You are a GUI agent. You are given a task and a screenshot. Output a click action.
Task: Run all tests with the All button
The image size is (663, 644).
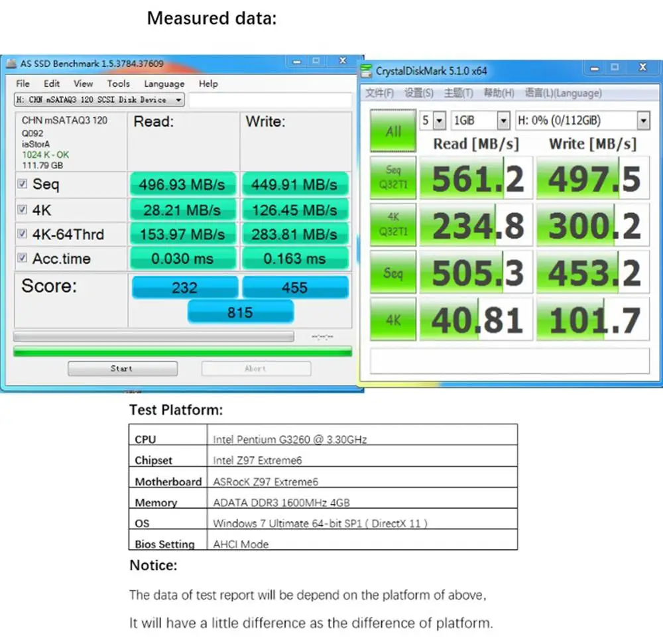tap(392, 131)
